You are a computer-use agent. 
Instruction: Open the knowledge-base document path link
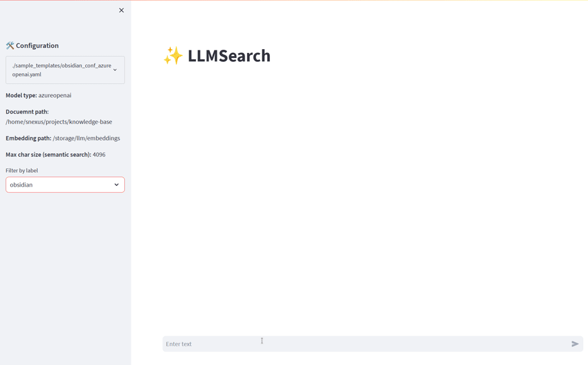point(59,122)
